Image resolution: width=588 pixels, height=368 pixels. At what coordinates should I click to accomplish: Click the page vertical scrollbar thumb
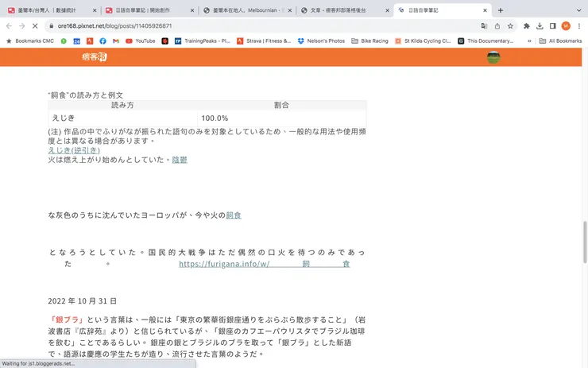pos(585,242)
